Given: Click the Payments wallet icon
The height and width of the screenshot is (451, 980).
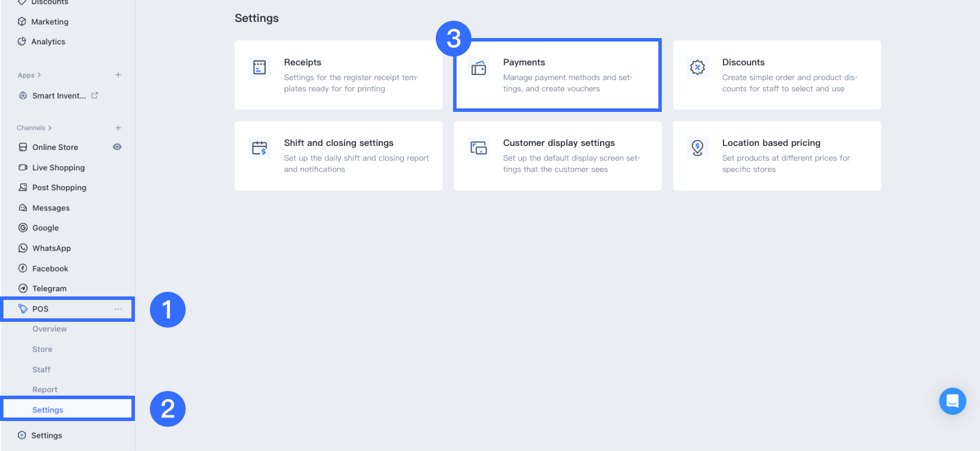Looking at the screenshot, I should coord(478,68).
